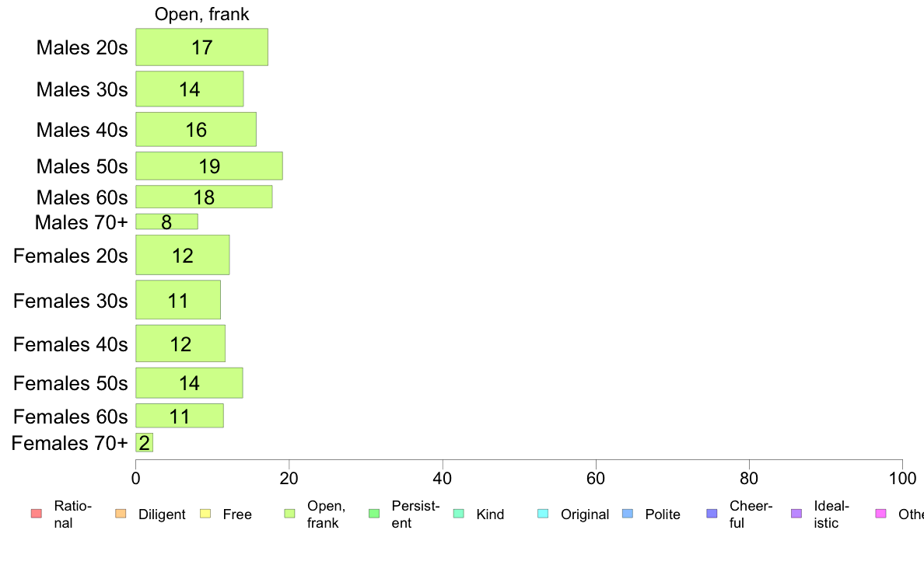Click the Females 30s row label
Viewport: 924px width, 572px height.
[71, 301]
